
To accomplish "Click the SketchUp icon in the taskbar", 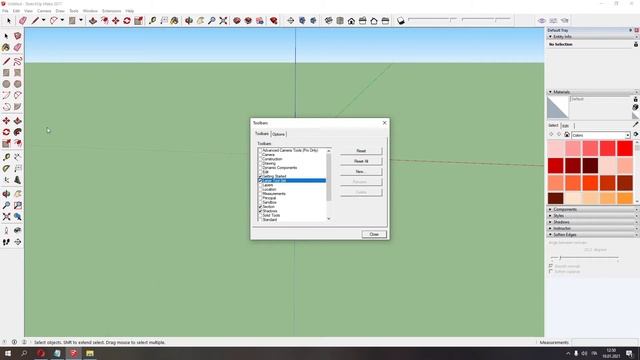I will point(73,353).
